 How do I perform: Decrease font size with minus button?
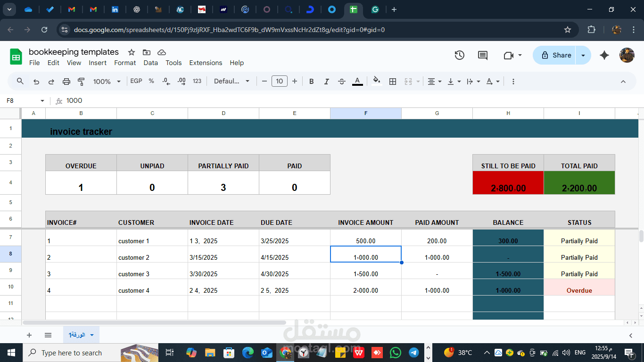point(264,81)
